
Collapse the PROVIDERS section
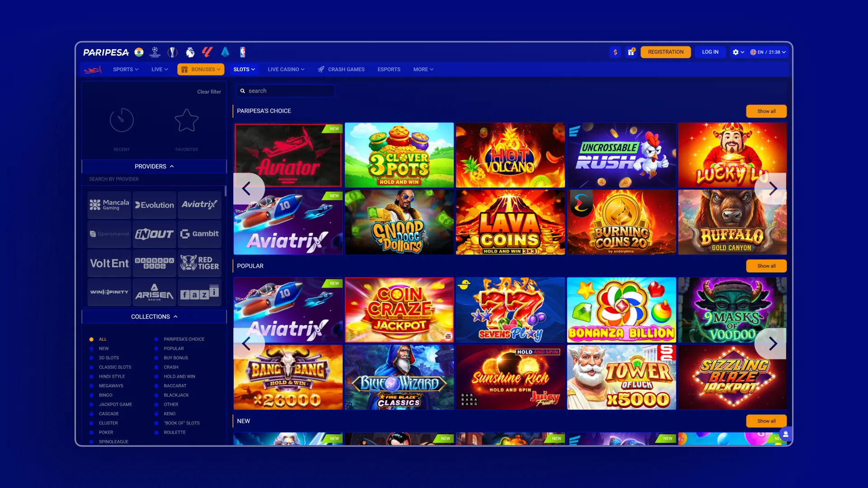pos(154,166)
